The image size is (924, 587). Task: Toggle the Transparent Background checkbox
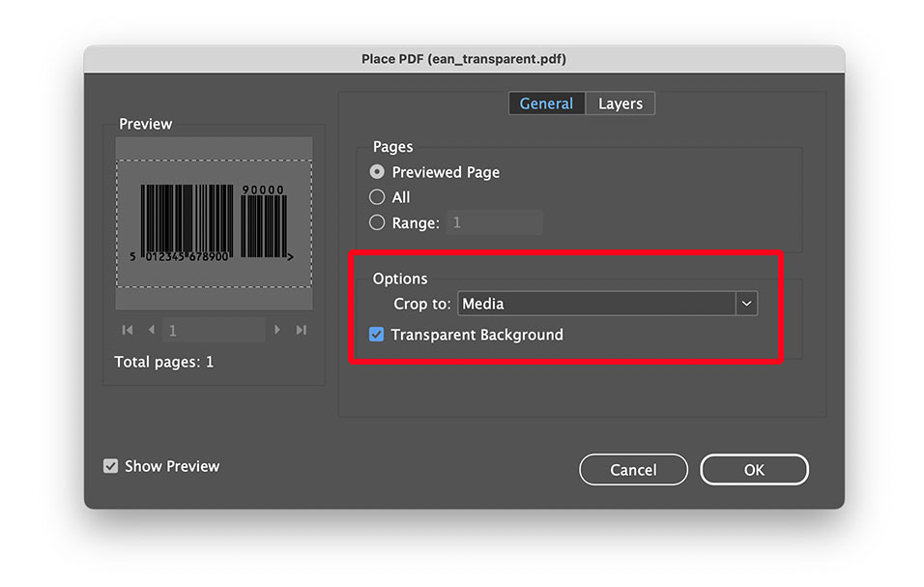[x=376, y=334]
